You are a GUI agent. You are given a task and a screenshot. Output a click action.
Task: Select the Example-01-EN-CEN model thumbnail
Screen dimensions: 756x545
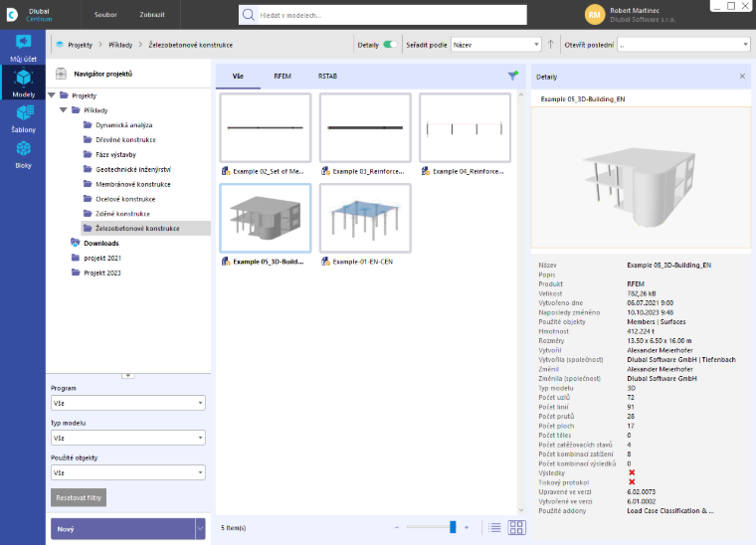tap(365, 218)
